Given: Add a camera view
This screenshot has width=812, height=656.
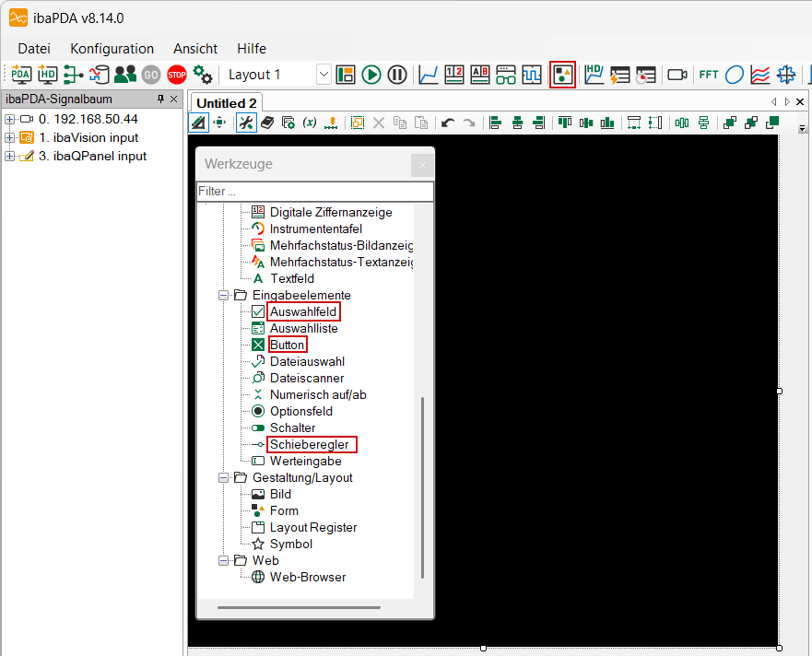Looking at the screenshot, I should click(677, 75).
